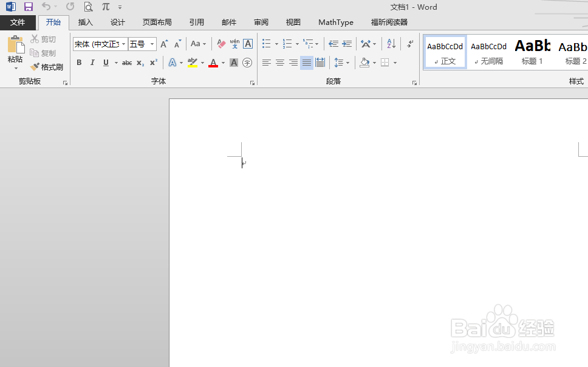Apply text effects with the outlined A

point(172,63)
